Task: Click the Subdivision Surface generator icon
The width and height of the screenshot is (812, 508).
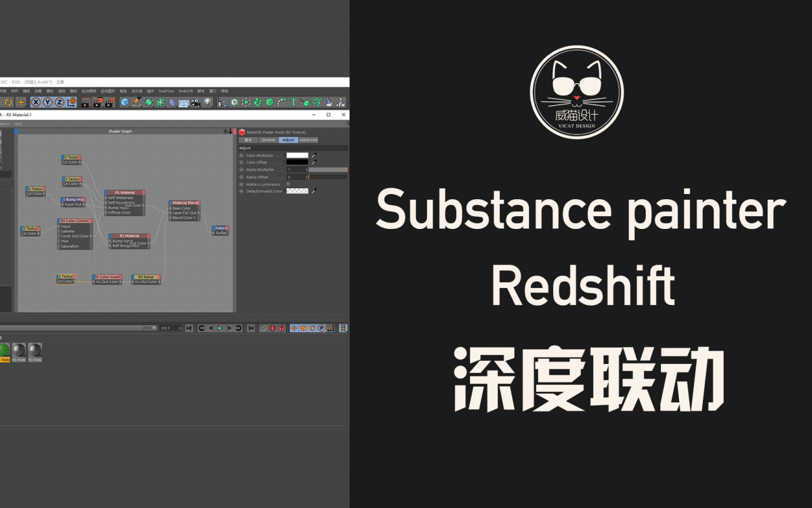Action: (x=148, y=102)
